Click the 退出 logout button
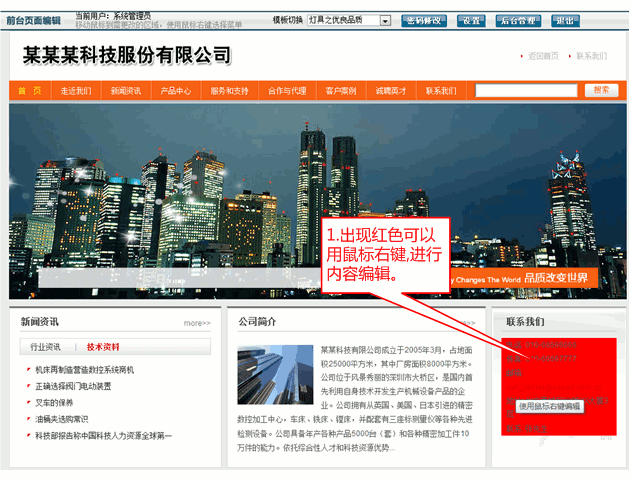Viewport: 630px width, 481px height. (565, 20)
